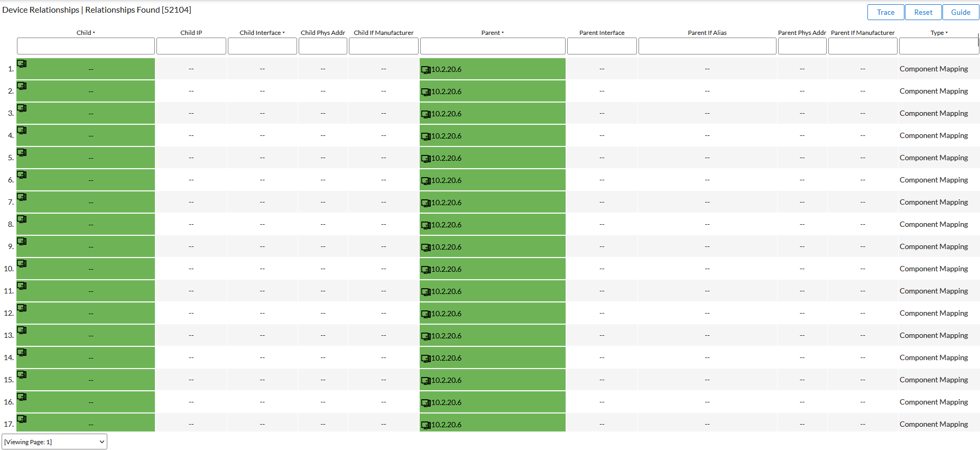980x450 pixels.
Task: Click the child device icon in row 5
Action: pos(22,152)
